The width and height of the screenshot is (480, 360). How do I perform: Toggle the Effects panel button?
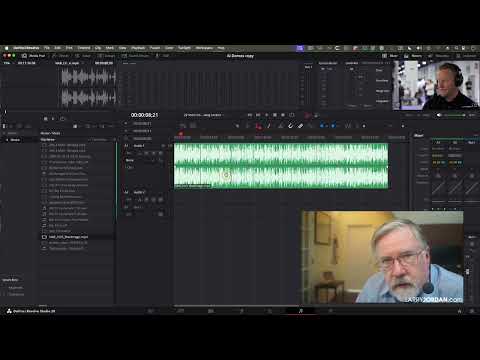coord(61,56)
